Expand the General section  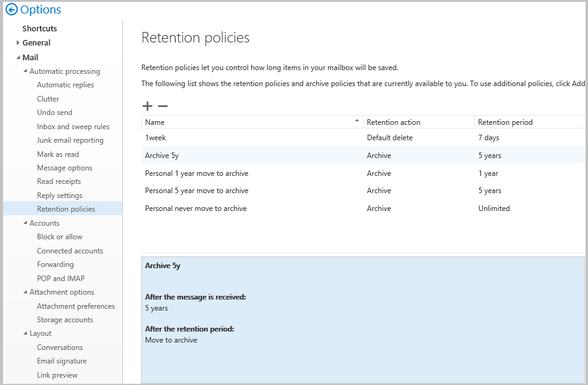[x=18, y=43]
